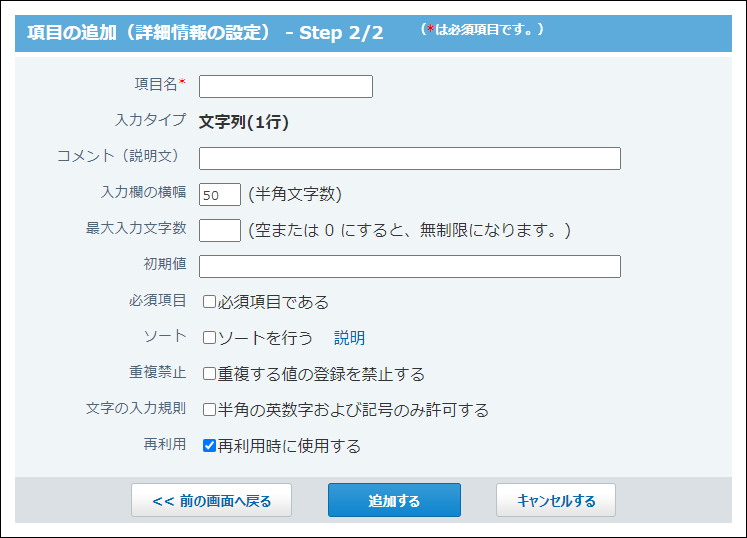Focus the コメント（説明文）input box
This screenshot has height=538, width=747.
(x=410, y=158)
